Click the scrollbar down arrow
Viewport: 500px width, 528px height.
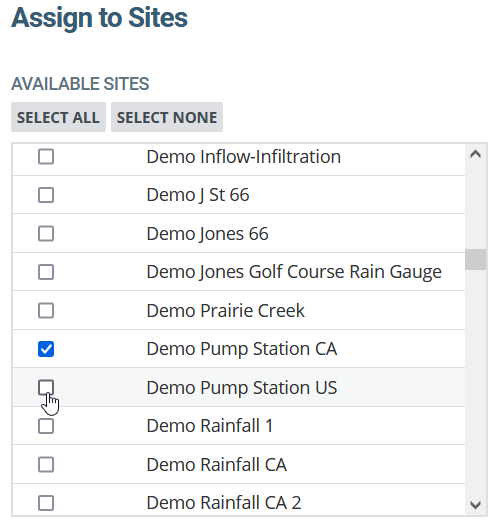pyautogui.click(x=475, y=505)
